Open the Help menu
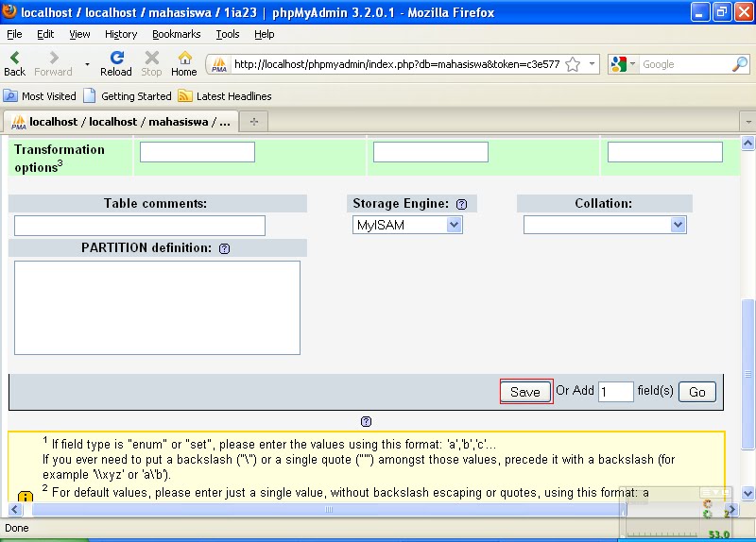The height and width of the screenshot is (542, 756). (x=265, y=34)
